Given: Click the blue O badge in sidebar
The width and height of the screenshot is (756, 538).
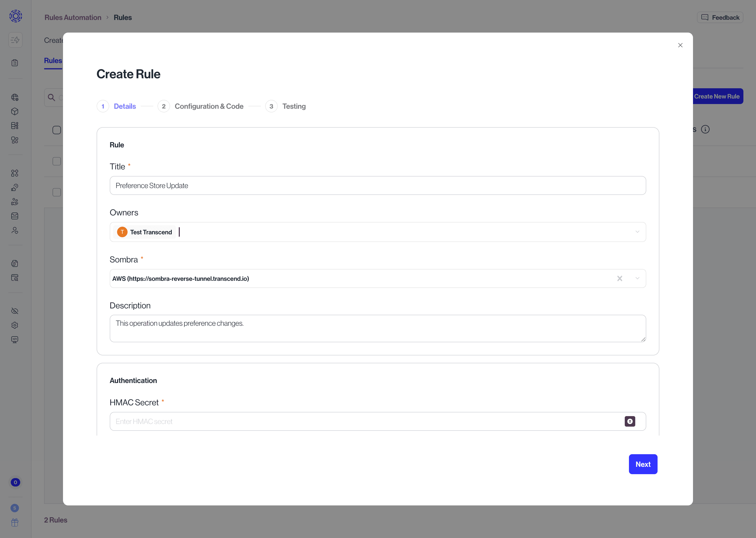Looking at the screenshot, I should pyautogui.click(x=15, y=482).
